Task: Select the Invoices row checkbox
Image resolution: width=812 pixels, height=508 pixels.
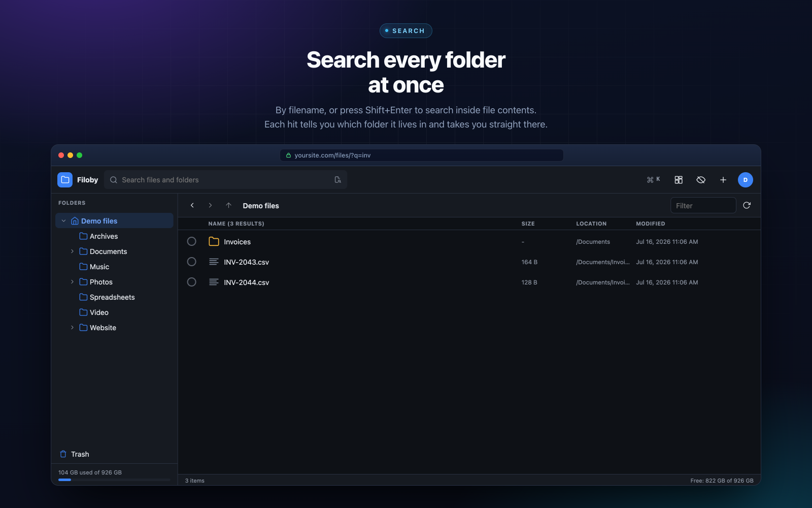Action: click(x=191, y=241)
